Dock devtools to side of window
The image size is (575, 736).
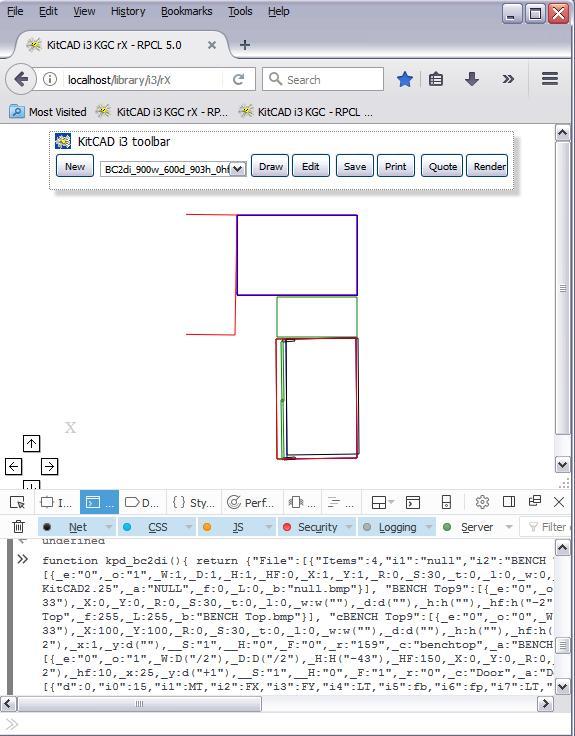(509, 502)
